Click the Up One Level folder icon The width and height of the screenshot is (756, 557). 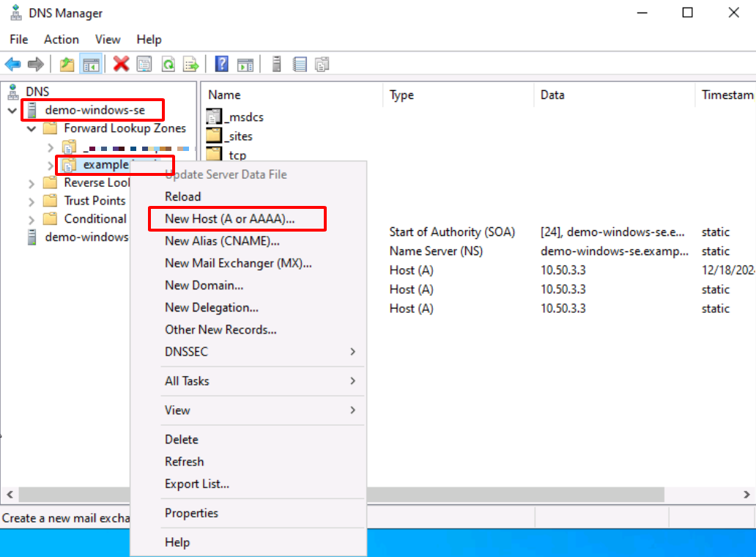pos(67,64)
